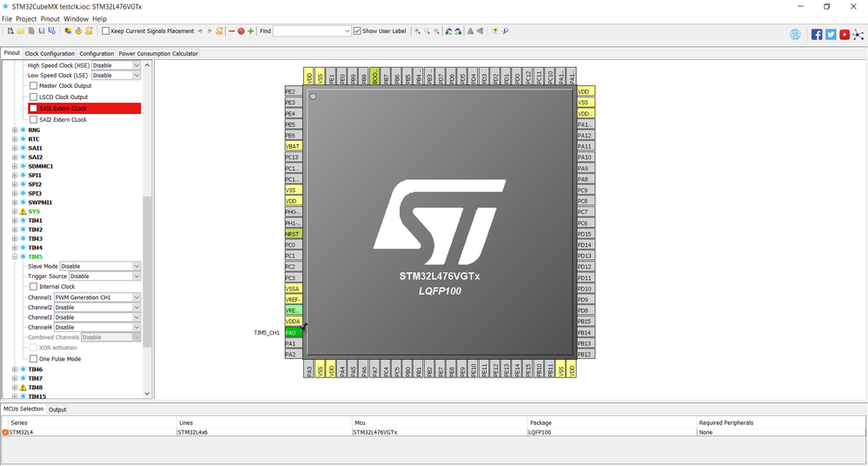Image resolution: width=868 pixels, height=466 pixels.
Task: Select the Output tab at bottom
Action: click(x=57, y=409)
